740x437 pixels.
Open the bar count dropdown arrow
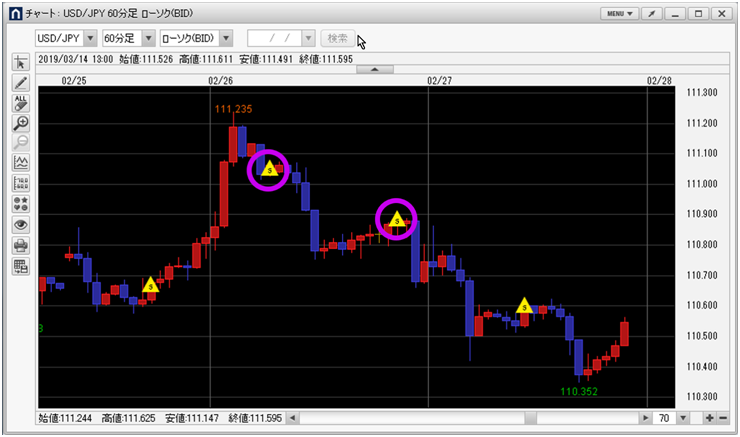[x=683, y=418]
